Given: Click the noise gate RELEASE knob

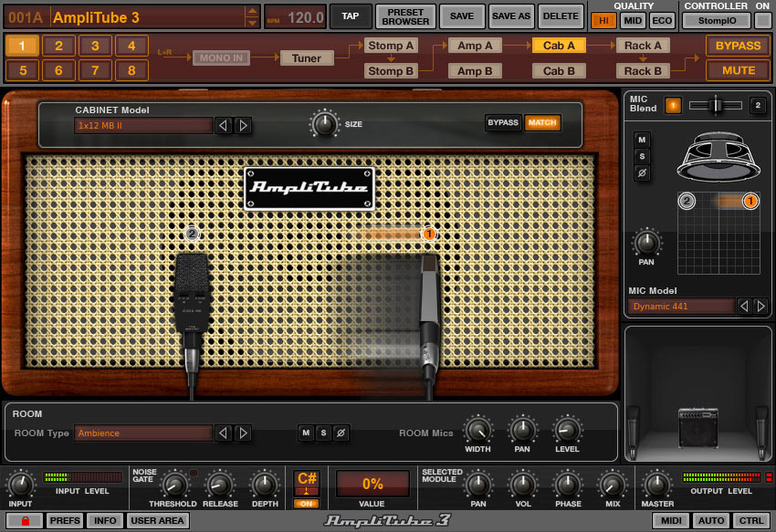Looking at the screenshot, I should (220, 485).
